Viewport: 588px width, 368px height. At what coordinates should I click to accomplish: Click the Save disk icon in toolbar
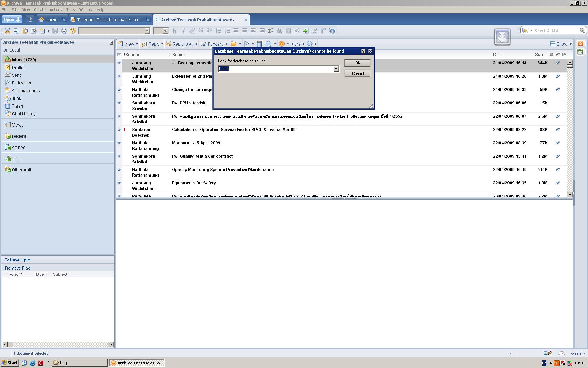point(55,31)
